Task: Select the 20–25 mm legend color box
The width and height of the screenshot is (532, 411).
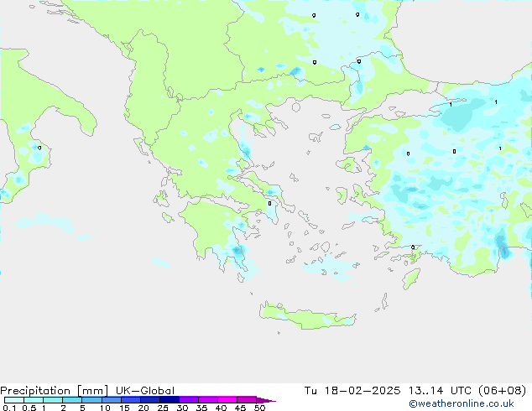Action: click(x=149, y=400)
